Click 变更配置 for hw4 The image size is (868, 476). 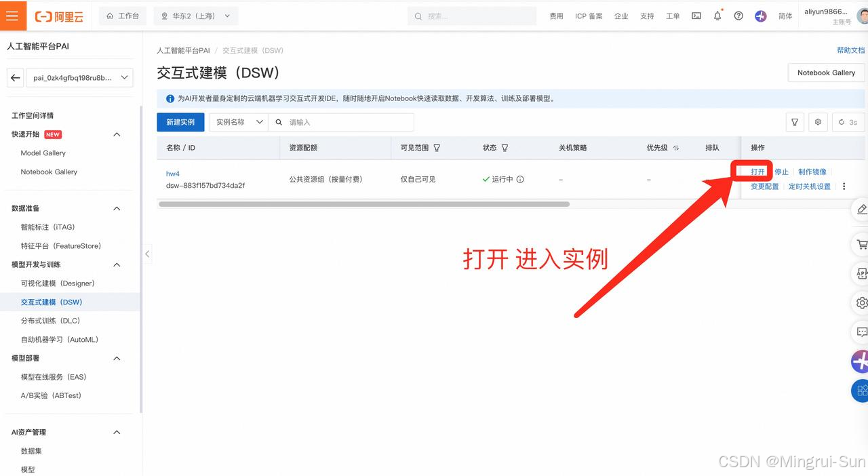pos(765,186)
